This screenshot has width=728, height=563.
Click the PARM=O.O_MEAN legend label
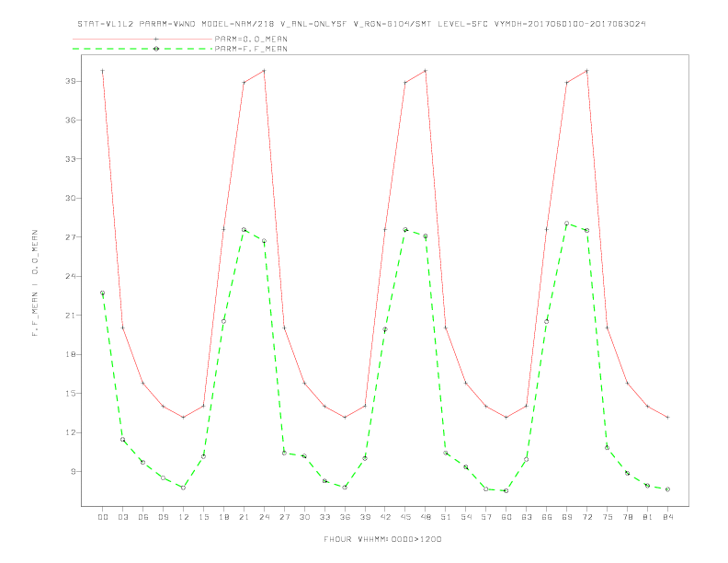pos(251,39)
